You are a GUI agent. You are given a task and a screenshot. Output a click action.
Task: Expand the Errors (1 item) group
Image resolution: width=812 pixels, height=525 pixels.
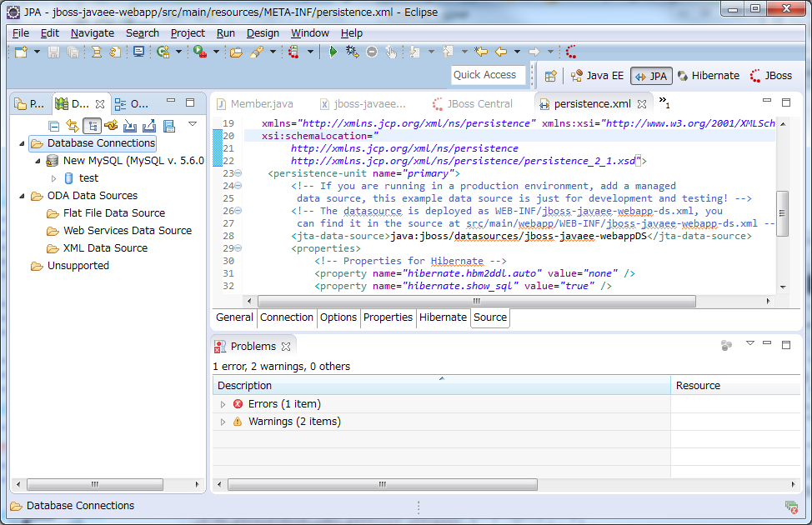pos(223,404)
